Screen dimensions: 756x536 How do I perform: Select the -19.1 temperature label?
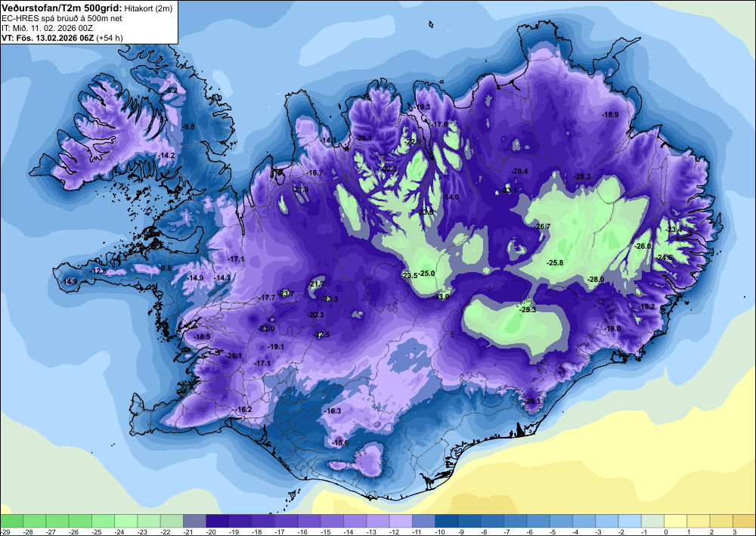[x=276, y=347]
